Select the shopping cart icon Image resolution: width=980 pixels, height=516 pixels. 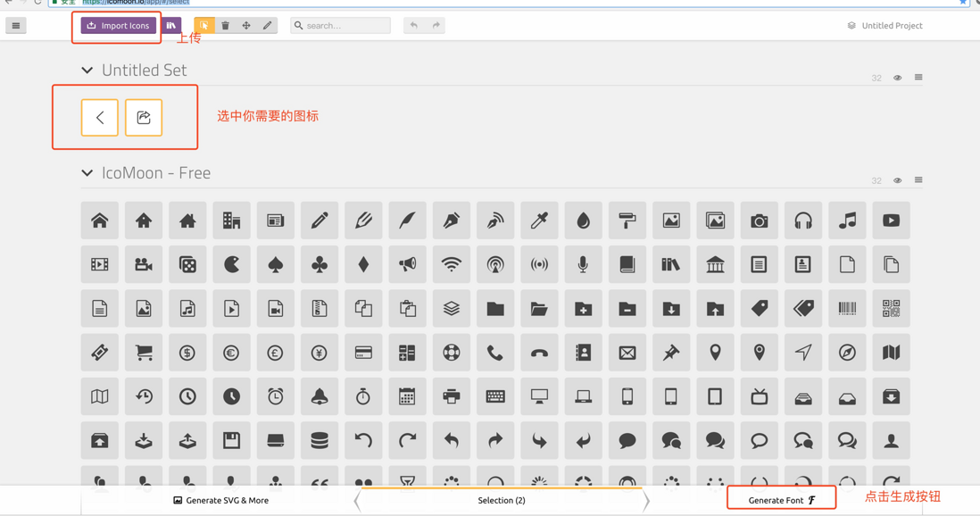144,352
